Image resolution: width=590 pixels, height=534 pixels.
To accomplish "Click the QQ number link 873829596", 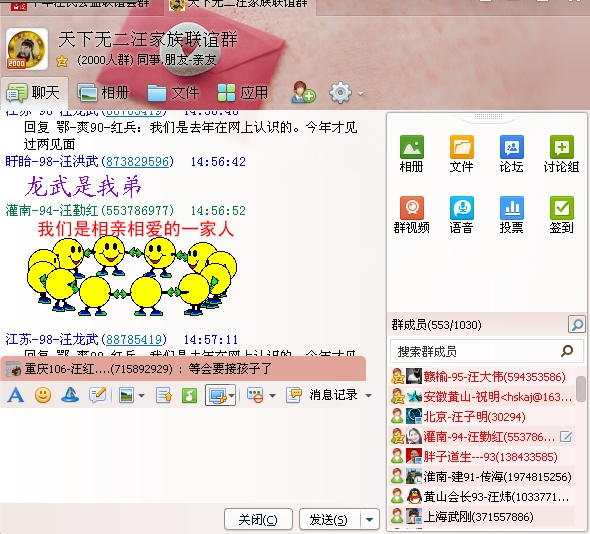I will [x=137, y=161].
